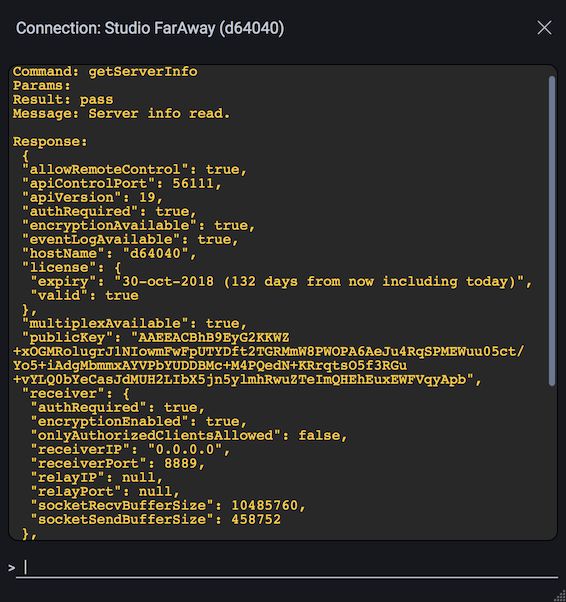This screenshot has height=602, width=566.
Task: Click the "relayIP": null line
Action: tap(97, 478)
